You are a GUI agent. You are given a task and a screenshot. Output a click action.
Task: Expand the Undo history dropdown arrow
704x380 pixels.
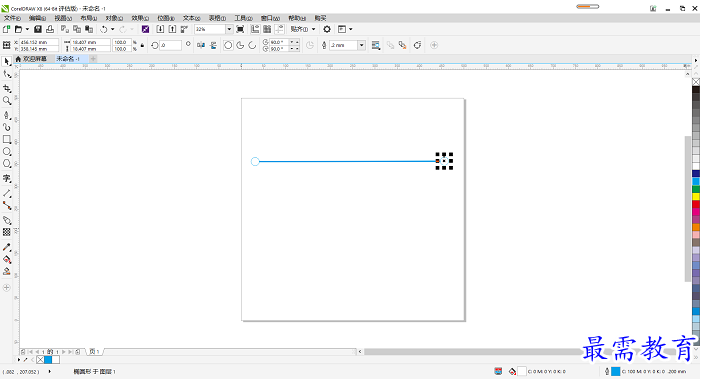point(113,29)
